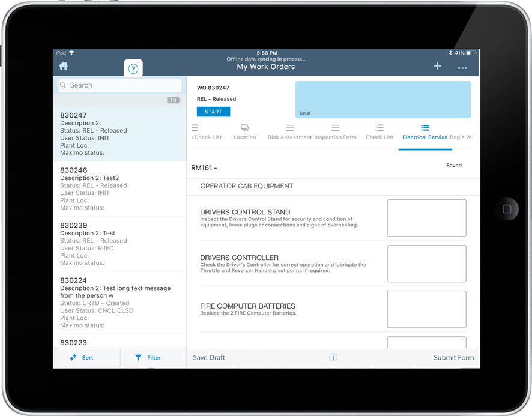Open the overflow menu with three dots
This screenshot has height=416, width=532.
462,67
